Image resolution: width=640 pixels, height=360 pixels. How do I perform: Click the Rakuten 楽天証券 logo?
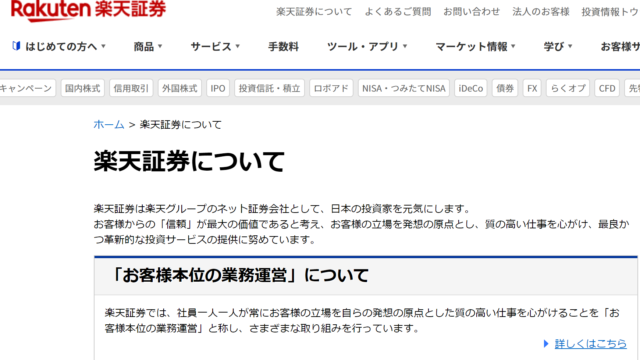[x=88, y=10]
